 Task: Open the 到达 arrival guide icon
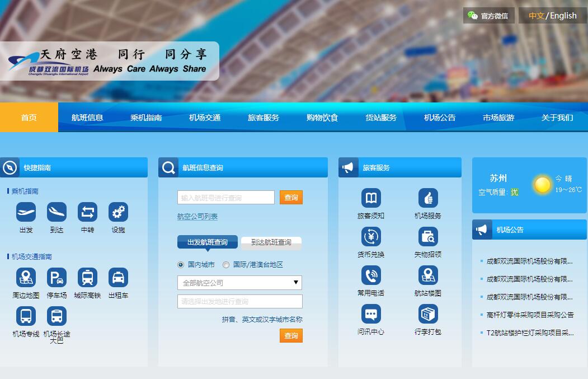tap(57, 212)
